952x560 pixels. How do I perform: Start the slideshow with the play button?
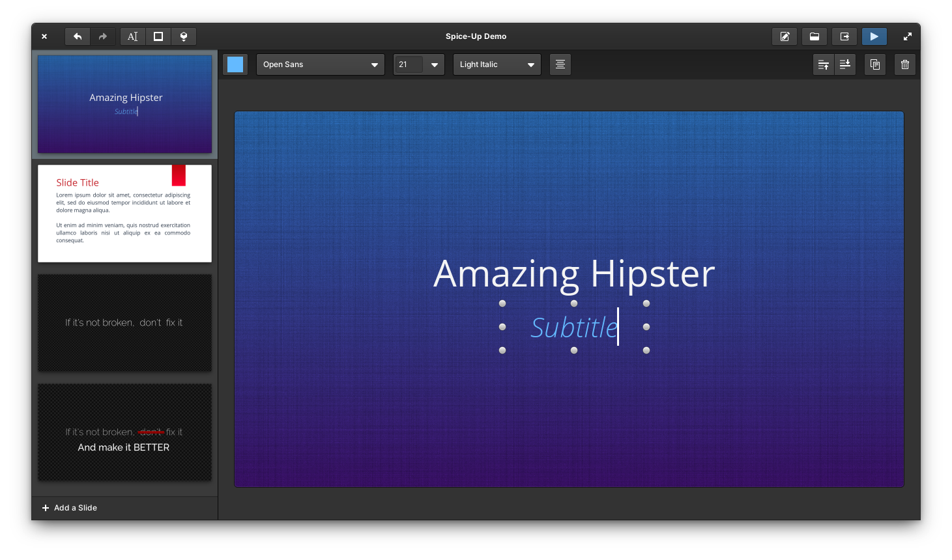pos(874,36)
